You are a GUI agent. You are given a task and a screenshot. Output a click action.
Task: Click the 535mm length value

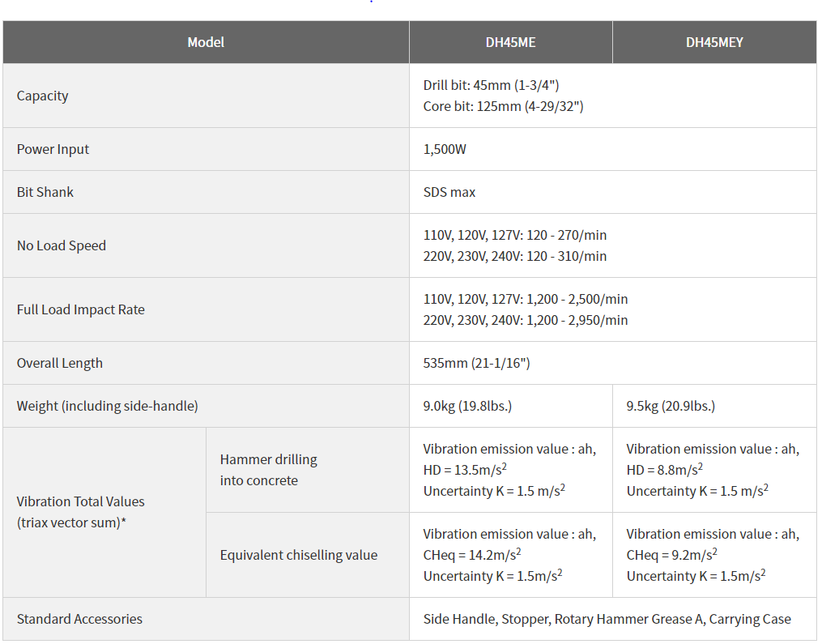[476, 363]
